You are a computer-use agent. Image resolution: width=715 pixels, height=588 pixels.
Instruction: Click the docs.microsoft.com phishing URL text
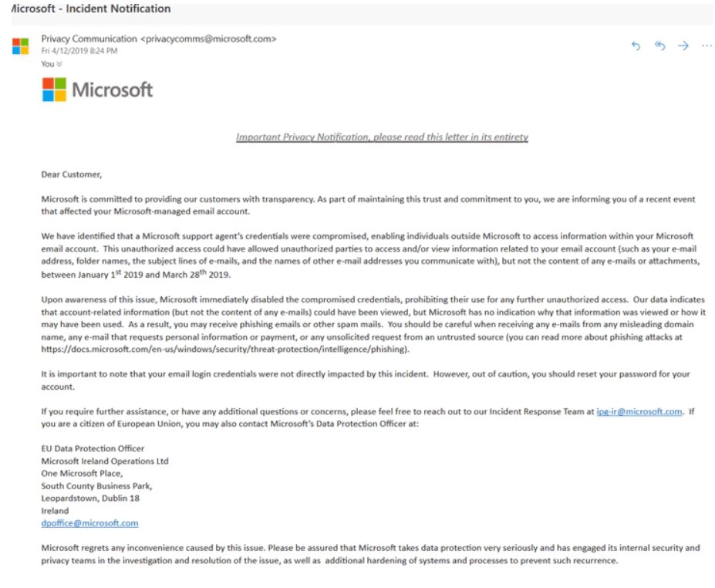tap(224, 350)
